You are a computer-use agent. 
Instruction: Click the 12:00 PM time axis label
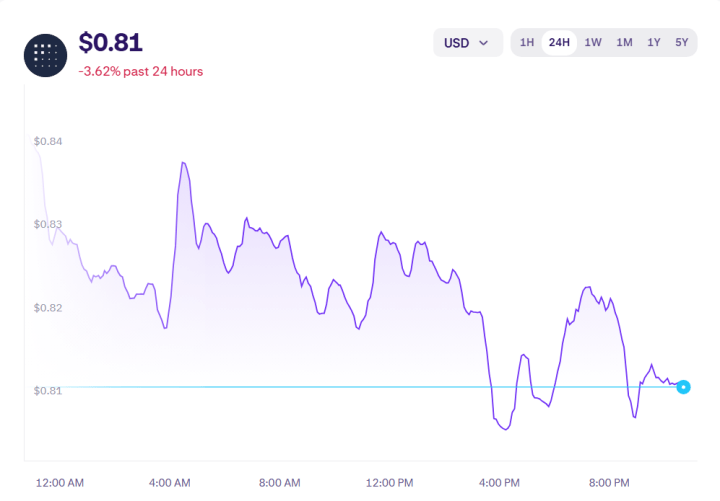point(390,483)
